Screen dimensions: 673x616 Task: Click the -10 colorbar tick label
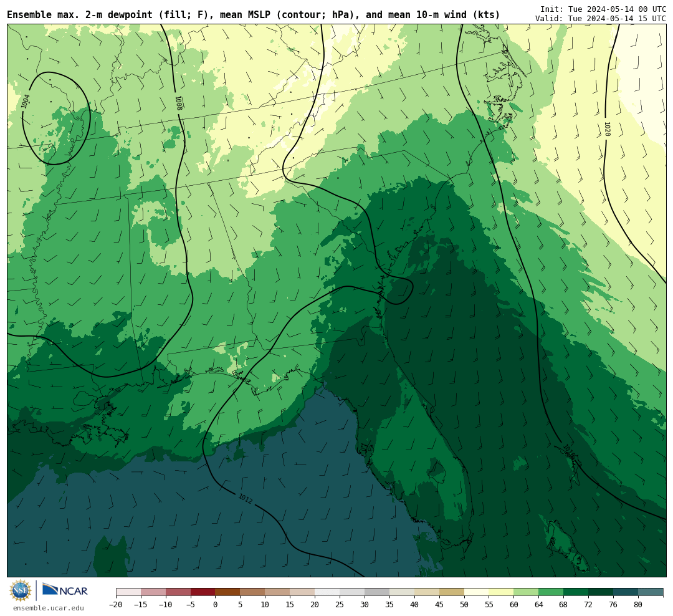[166, 604]
